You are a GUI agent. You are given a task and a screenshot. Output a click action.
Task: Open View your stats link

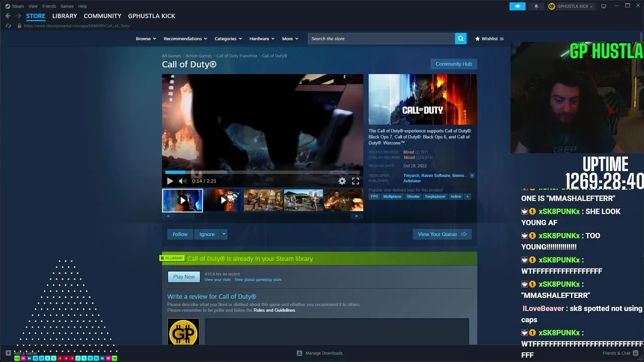click(218, 280)
